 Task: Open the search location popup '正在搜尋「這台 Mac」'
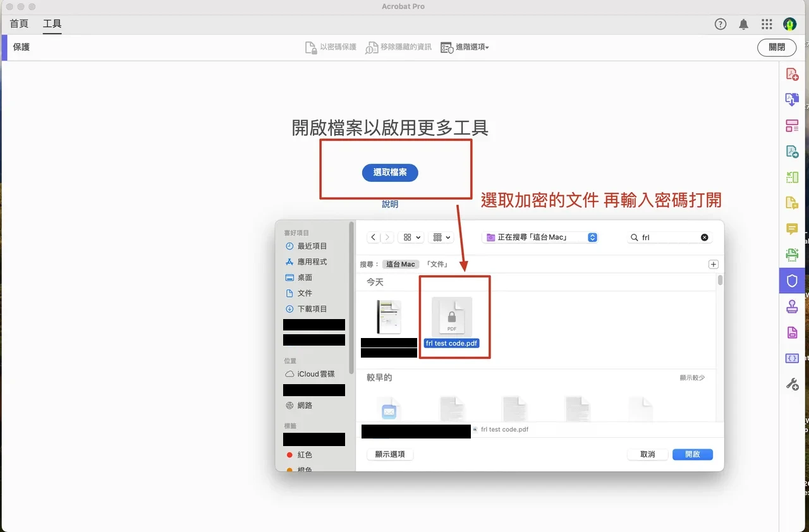pyautogui.click(x=540, y=238)
